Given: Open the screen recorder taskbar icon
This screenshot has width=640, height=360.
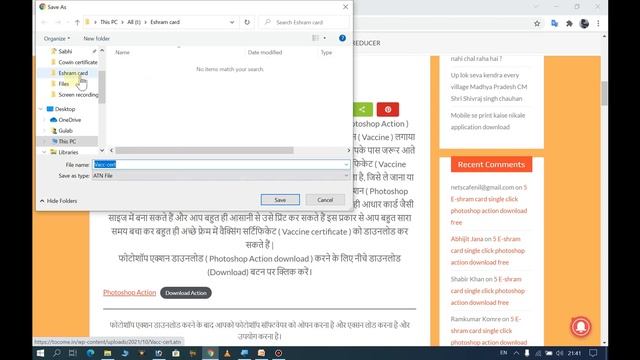Looking at the screenshot, I should pyautogui.click(x=278, y=353).
